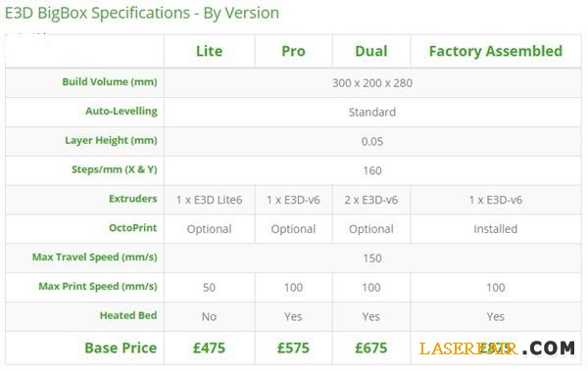Click the Factory Assembled column header

click(496, 51)
